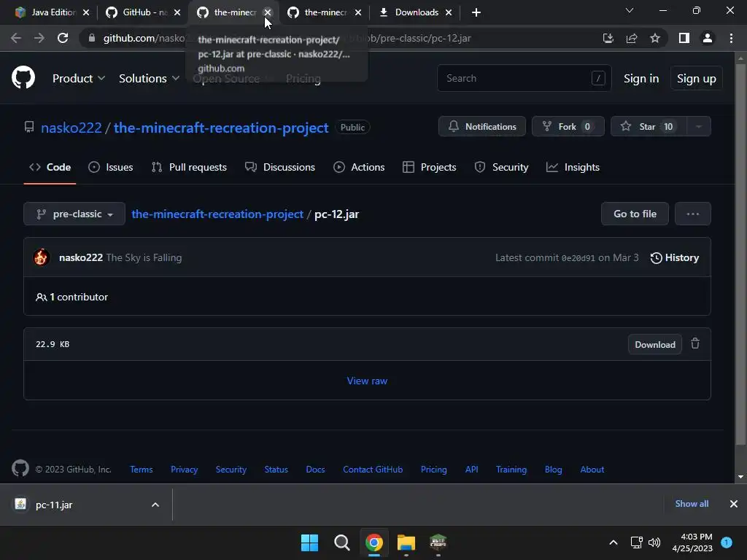The height and width of the screenshot is (560, 747).
Task: Switch to the GitHub - na tab
Action: [x=142, y=12]
